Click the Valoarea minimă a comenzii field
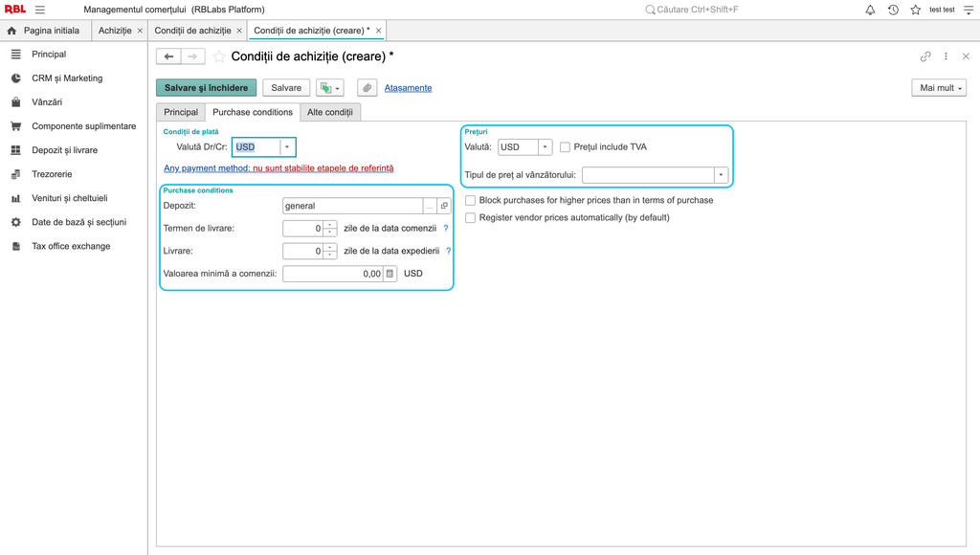This screenshot has width=980, height=555. click(332, 274)
